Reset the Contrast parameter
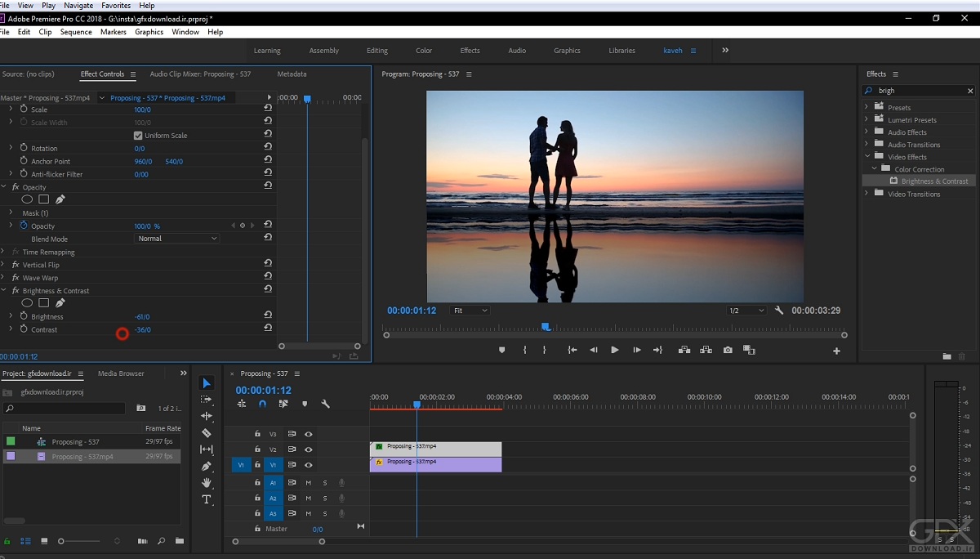The image size is (980, 559). (268, 329)
